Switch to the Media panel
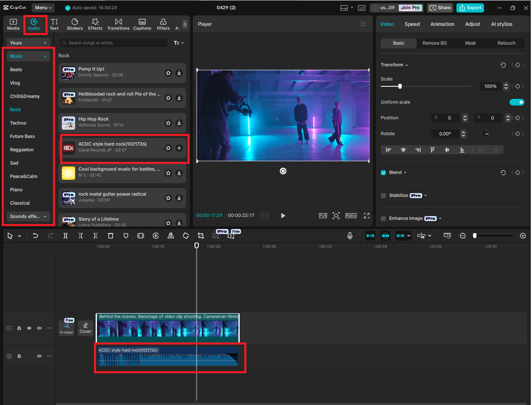Screen dimensions: 532x405 coord(13,24)
